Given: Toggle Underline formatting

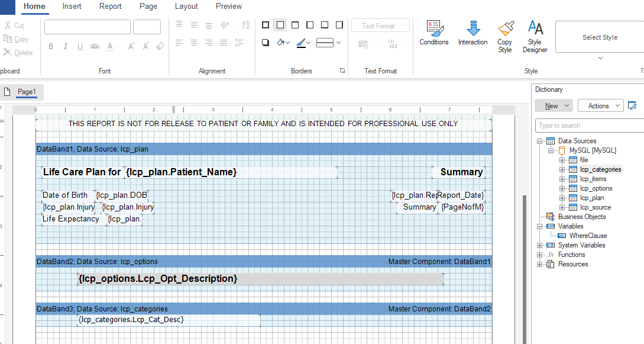Looking at the screenshot, I should pyautogui.click(x=80, y=46).
